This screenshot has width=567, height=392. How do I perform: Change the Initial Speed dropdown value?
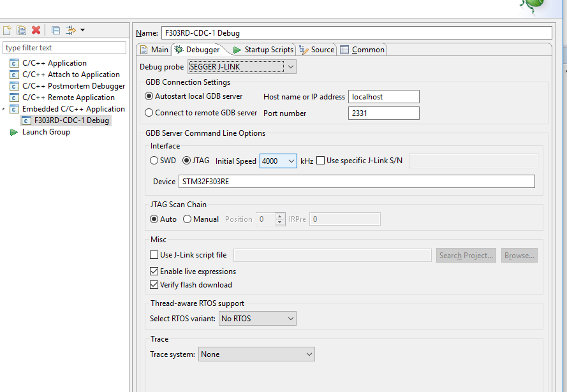pos(291,161)
